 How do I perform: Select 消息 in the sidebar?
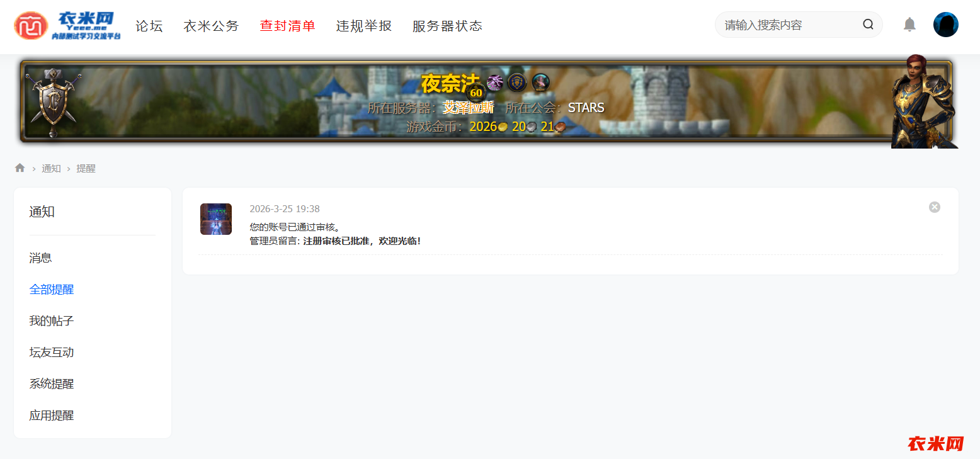tap(40, 258)
